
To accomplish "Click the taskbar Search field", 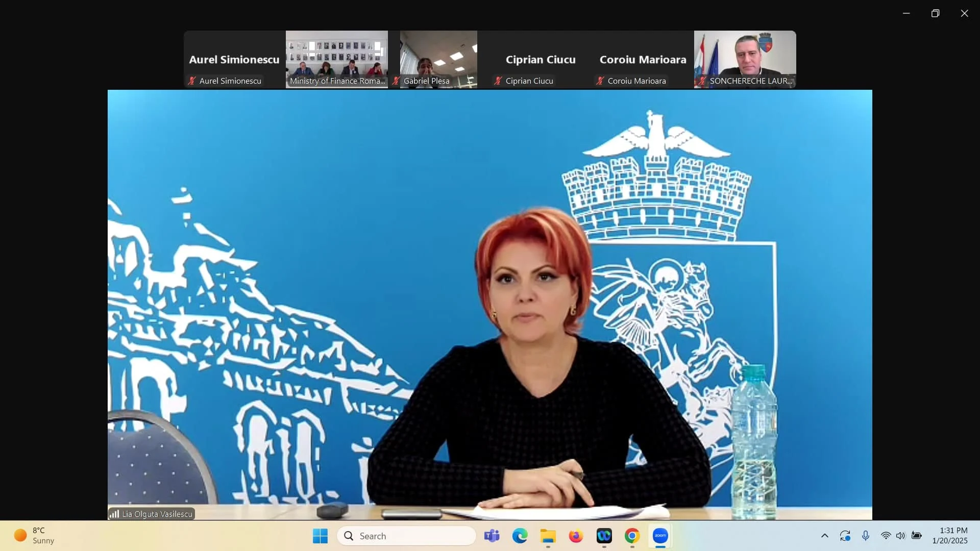I will [x=407, y=536].
